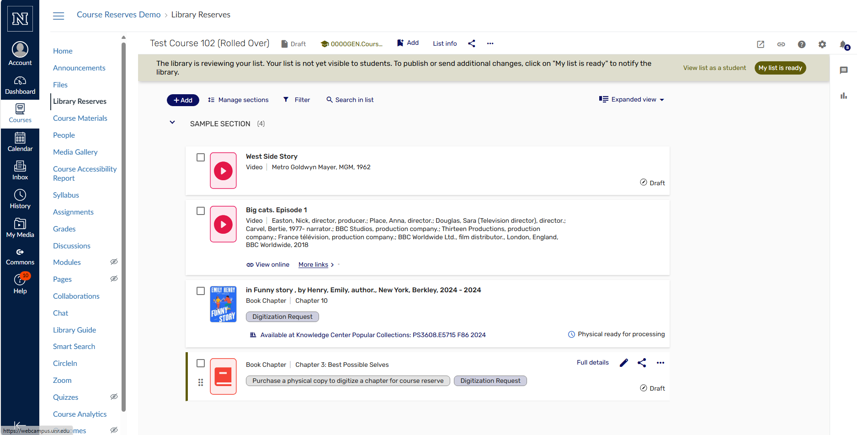Open the Expanded view dropdown
Image resolution: width=868 pixels, height=435 pixels.
pyautogui.click(x=632, y=99)
